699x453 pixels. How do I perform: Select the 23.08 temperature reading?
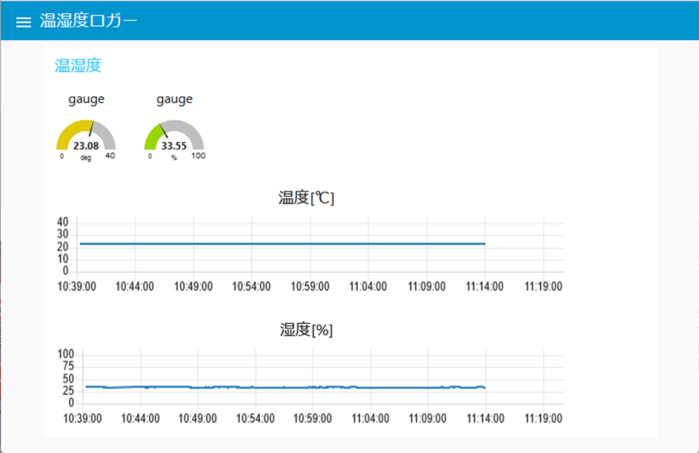tap(86, 146)
